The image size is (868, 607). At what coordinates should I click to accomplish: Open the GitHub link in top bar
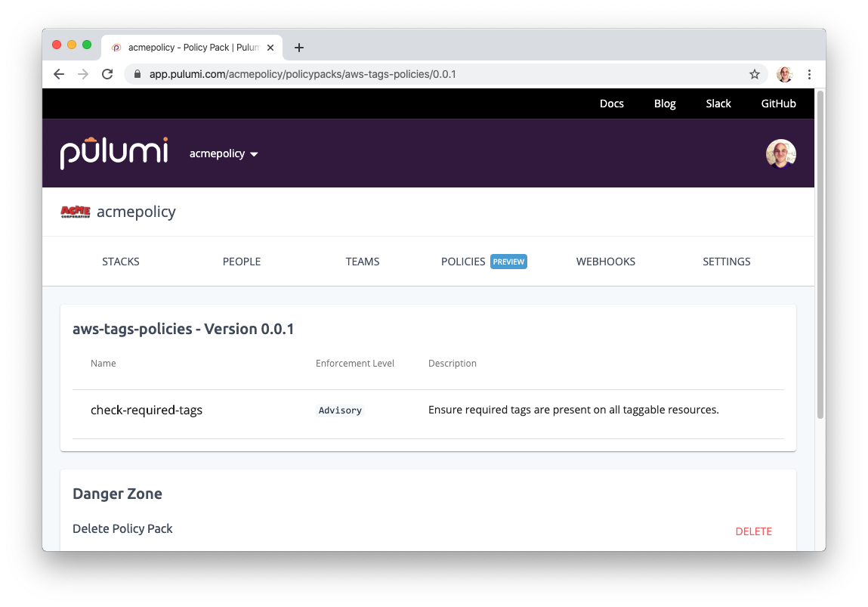(778, 104)
